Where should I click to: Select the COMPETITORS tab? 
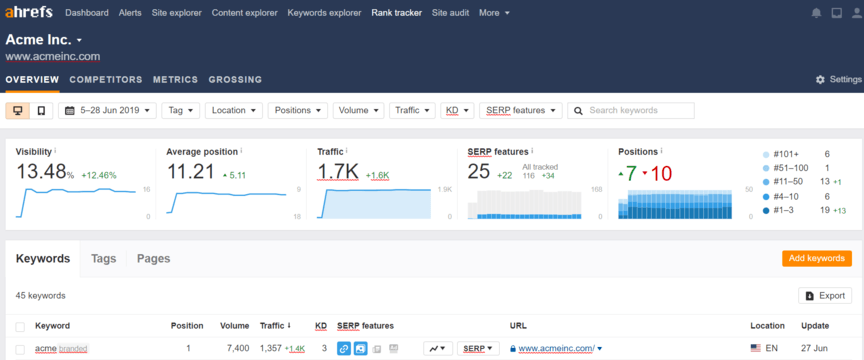106,80
